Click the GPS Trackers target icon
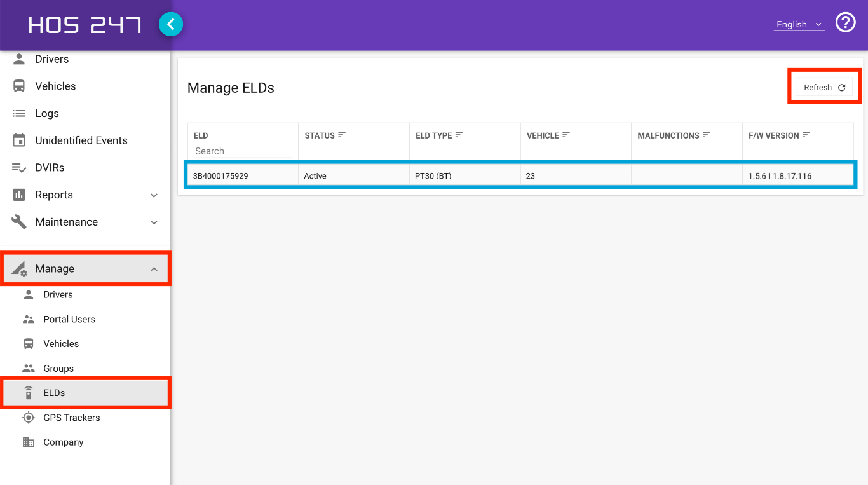The image size is (868, 485). (29, 418)
